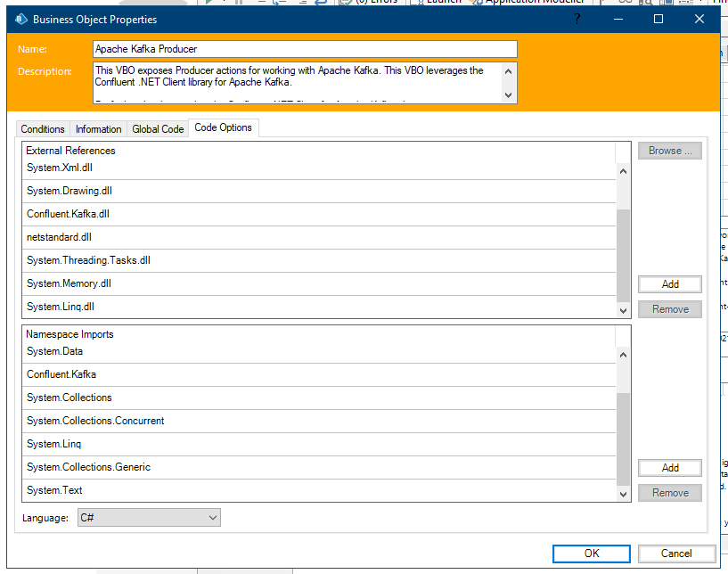Maximize the Business Object Properties window
This screenshot has height=574, width=728.
658,19
